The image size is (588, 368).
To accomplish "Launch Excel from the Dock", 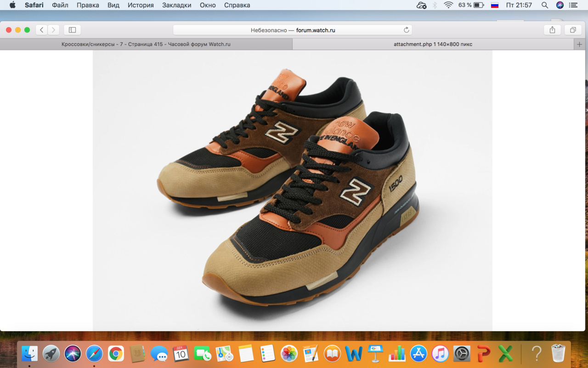I will click(x=505, y=354).
